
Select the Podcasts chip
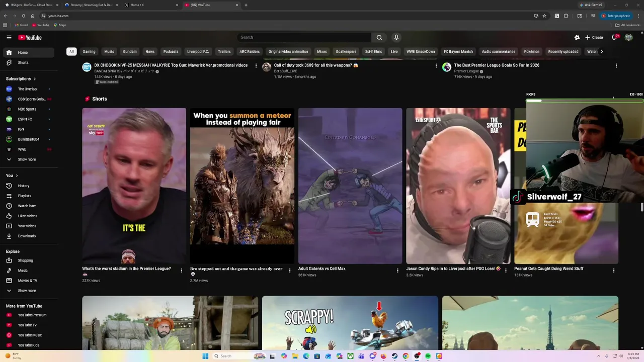tap(171, 51)
